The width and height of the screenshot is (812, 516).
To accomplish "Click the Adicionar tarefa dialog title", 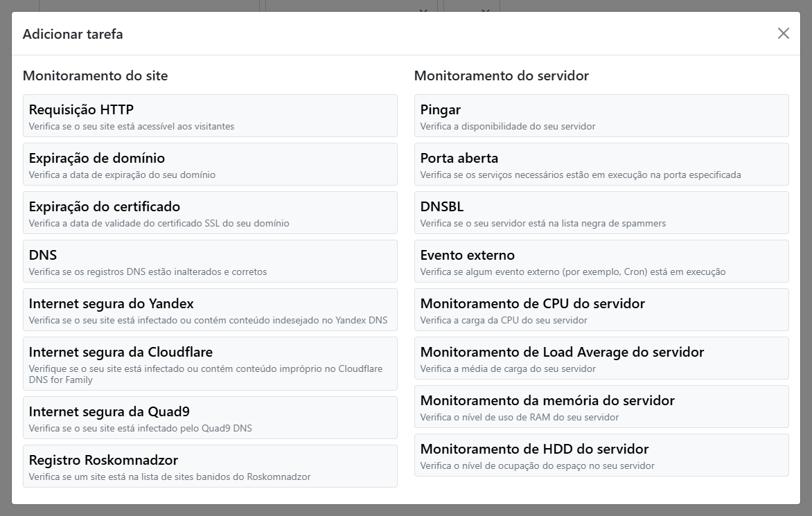I will tap(73, 33).
